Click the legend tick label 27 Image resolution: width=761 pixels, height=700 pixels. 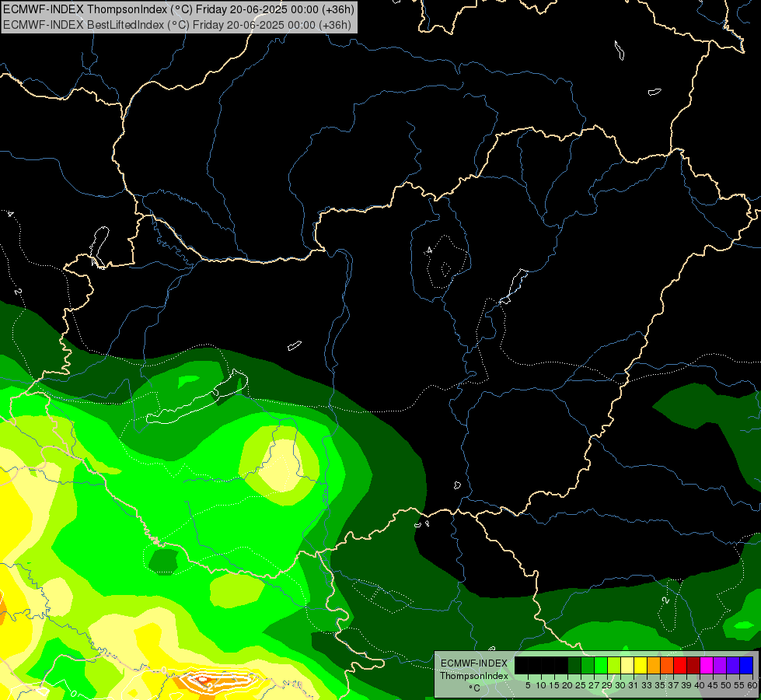(x=594, y=685)
